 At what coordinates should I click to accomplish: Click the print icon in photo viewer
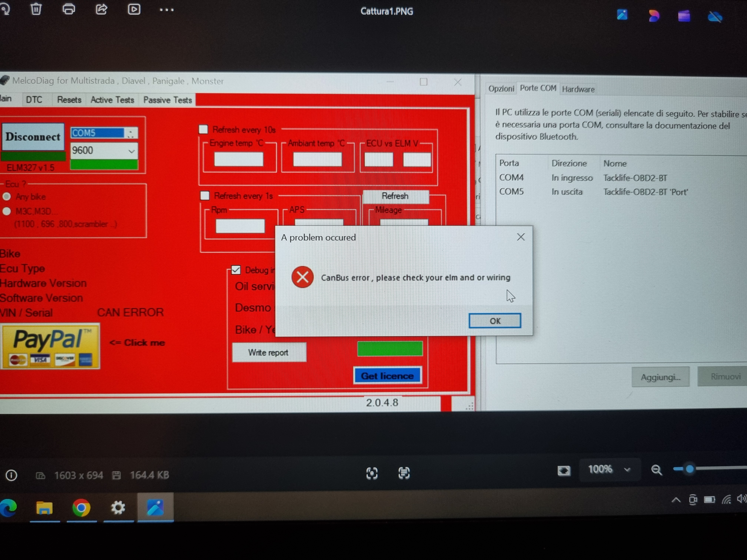click(x=69, y=9)
